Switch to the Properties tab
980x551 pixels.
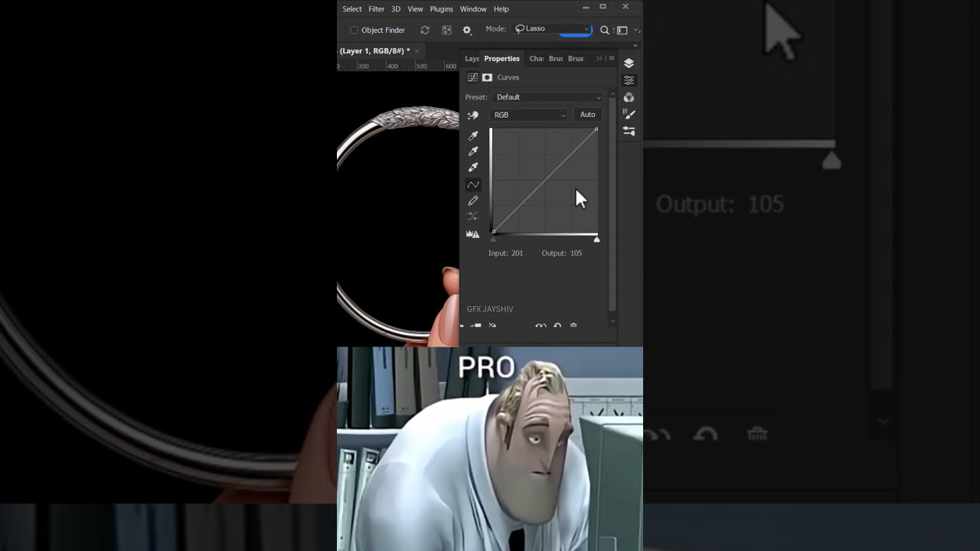tap(501, 59)
